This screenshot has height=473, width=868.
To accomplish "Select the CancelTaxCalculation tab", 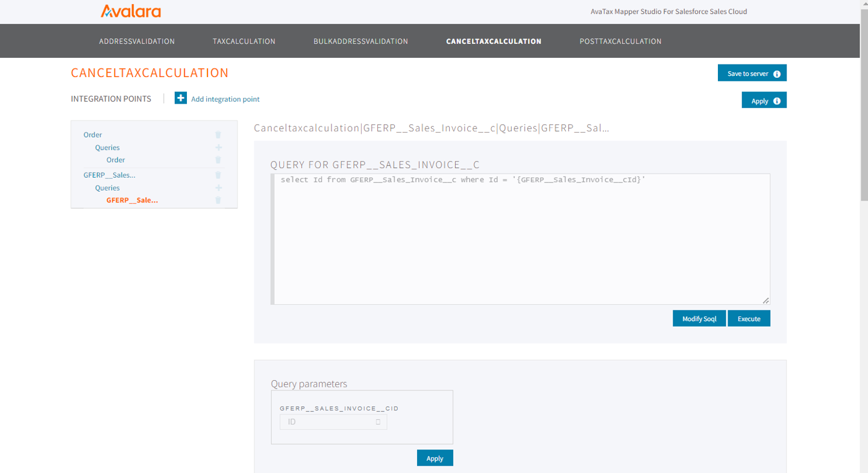I will tap(494, 42).
